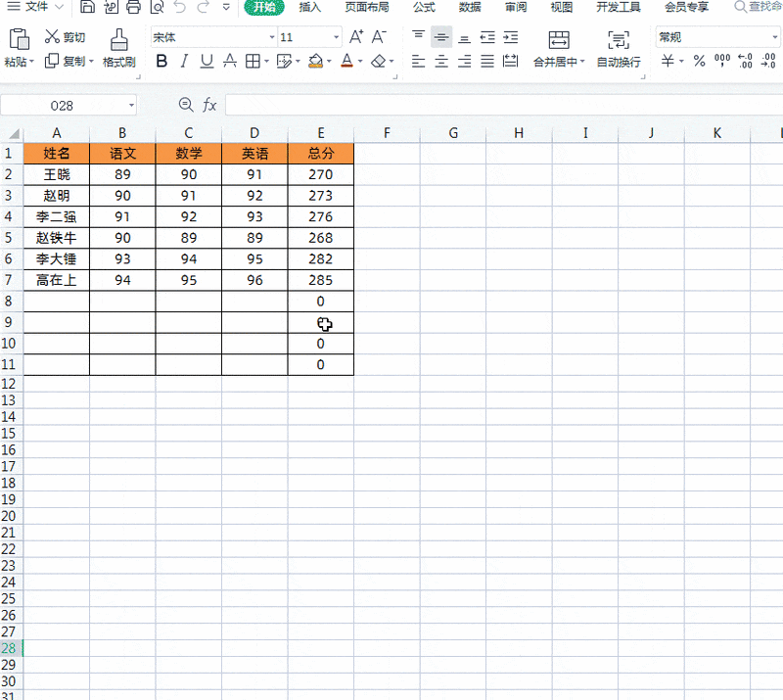Click the Cut (剪切) scissors button
Image resolution: width=783 pixels, height=700 pixels.
click(65, 36)
